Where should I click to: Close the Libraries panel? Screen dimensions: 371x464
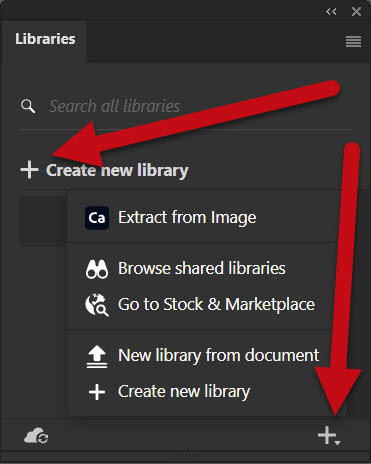356,12
